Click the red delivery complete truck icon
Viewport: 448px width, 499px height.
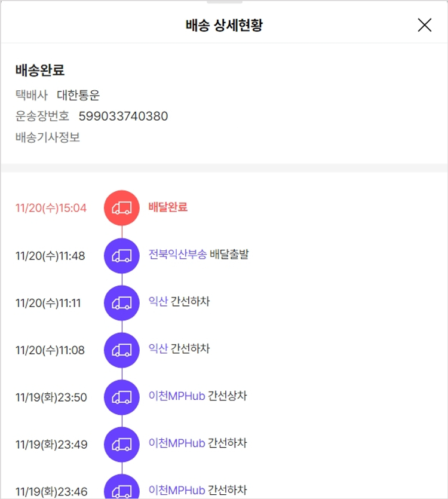pos(122,208)
